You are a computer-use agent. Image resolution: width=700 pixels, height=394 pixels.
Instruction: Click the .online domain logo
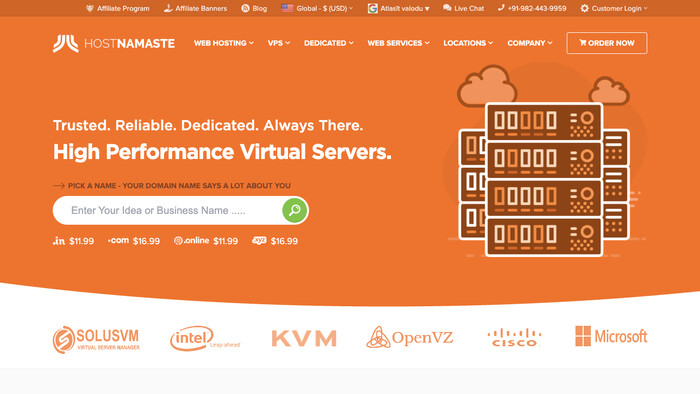tap(192, 241)
